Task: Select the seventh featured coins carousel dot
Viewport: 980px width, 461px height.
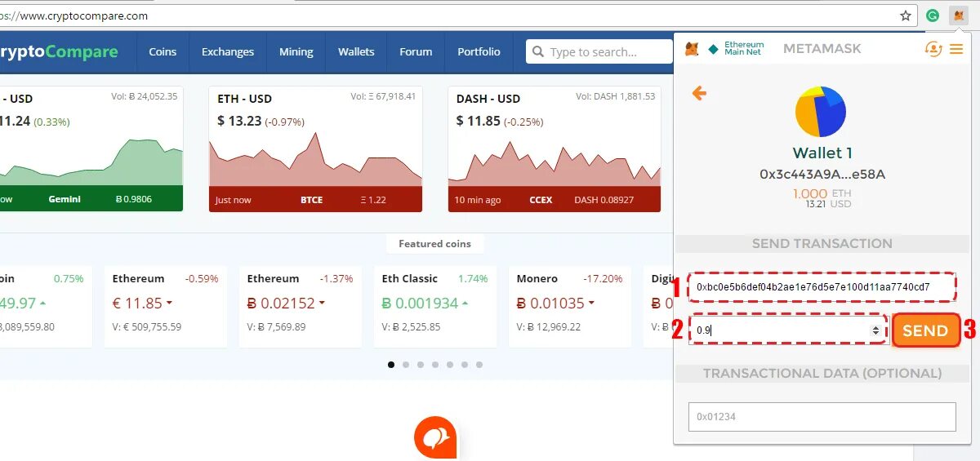Action: (479, 365)
